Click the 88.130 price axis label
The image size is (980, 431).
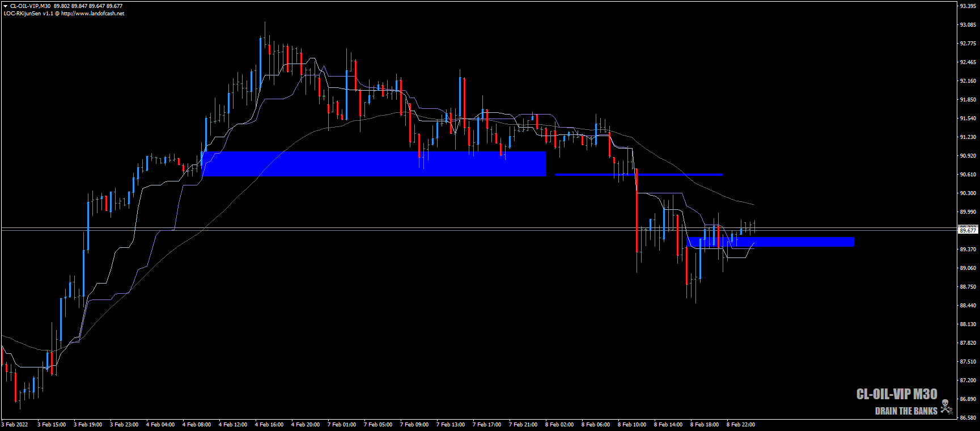968,324
